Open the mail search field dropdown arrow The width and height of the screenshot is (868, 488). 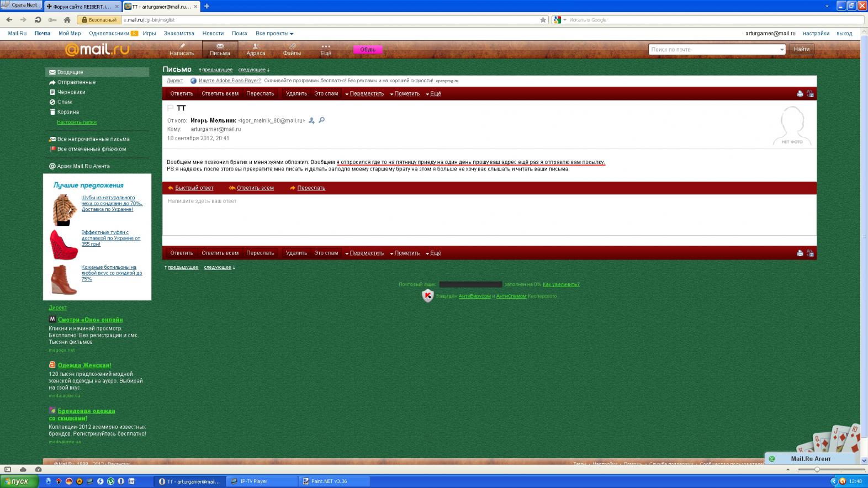point(781,50)
